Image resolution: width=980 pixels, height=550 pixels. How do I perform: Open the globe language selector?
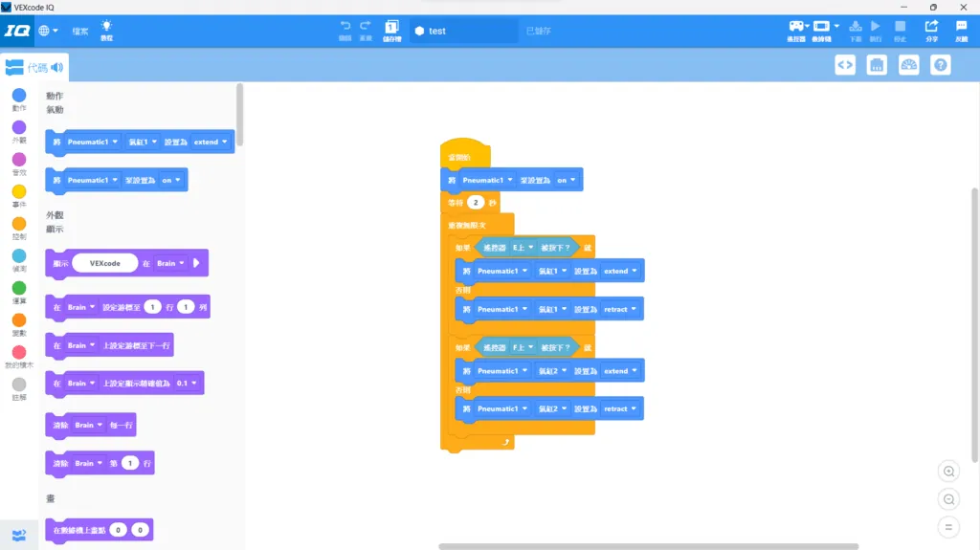click(x=48, y=31)
